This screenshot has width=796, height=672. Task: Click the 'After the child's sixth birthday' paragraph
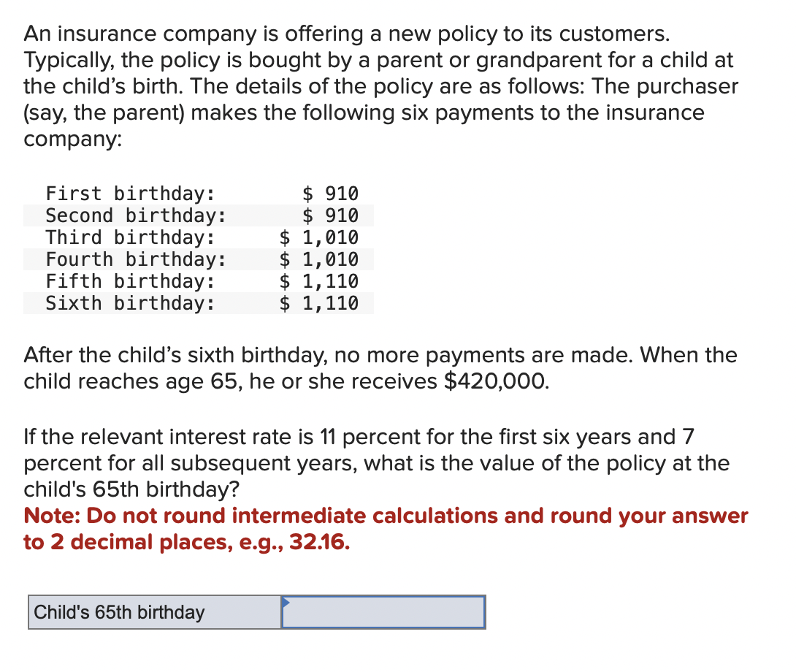[380, 367]
